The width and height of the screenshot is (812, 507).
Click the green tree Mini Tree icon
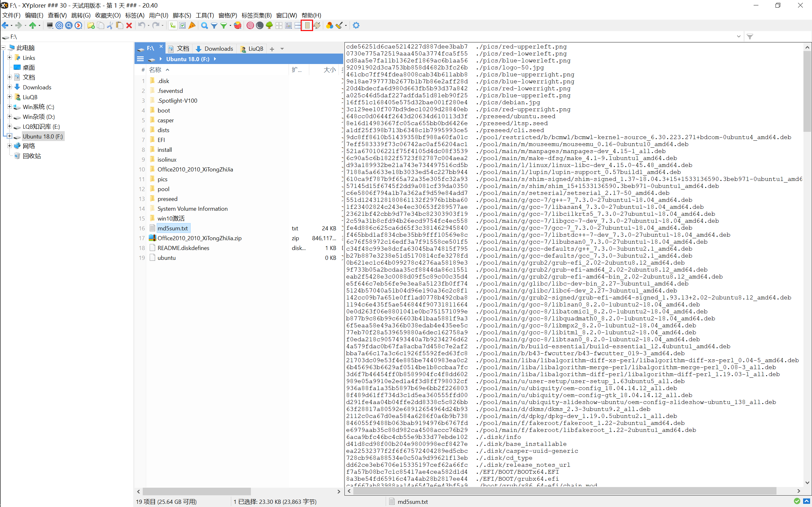coord(269,25)
